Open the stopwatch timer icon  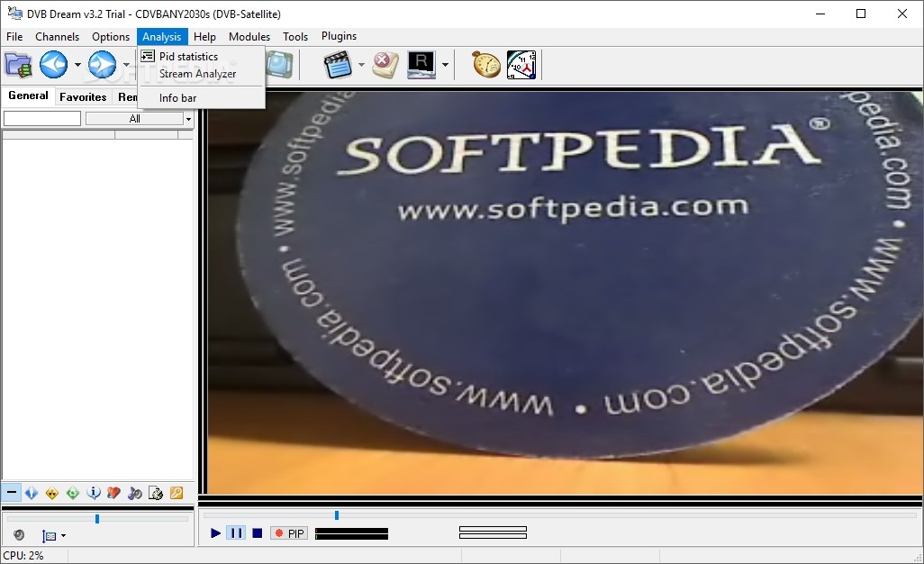click(486, 65)
